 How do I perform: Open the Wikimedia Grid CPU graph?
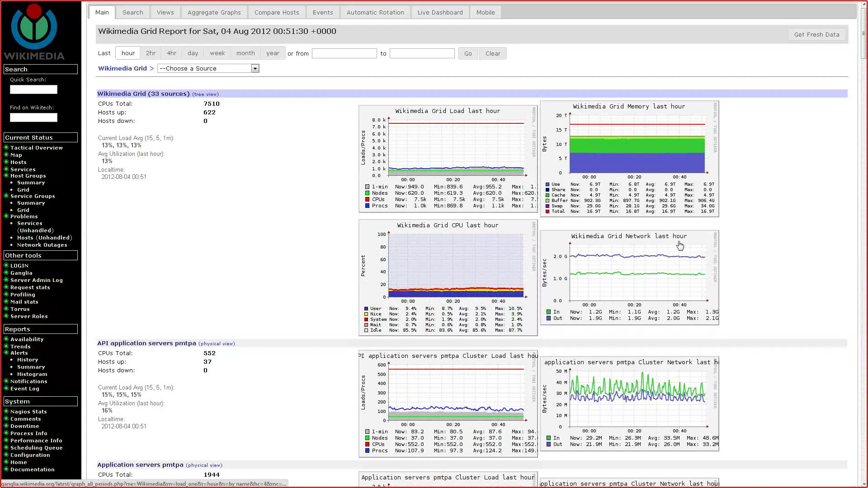pos(448,277)
